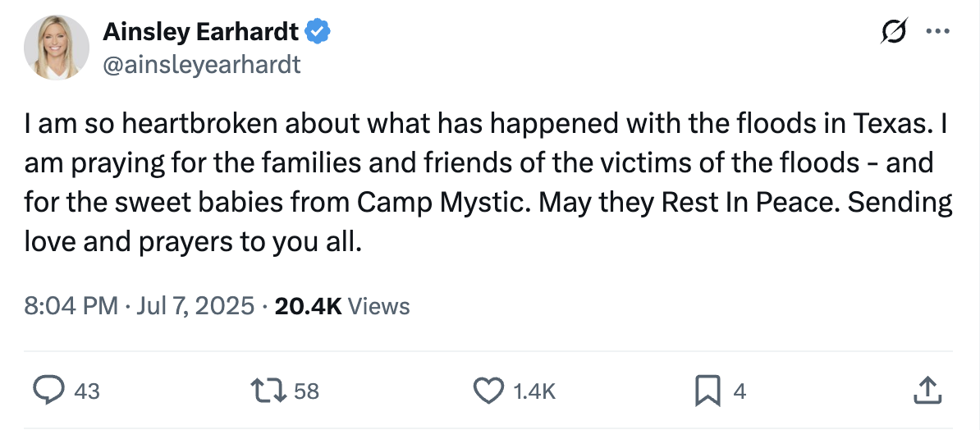Click the blue verified checkmark badge
Viewport: 980px width, 430px height.
[318, 32]
